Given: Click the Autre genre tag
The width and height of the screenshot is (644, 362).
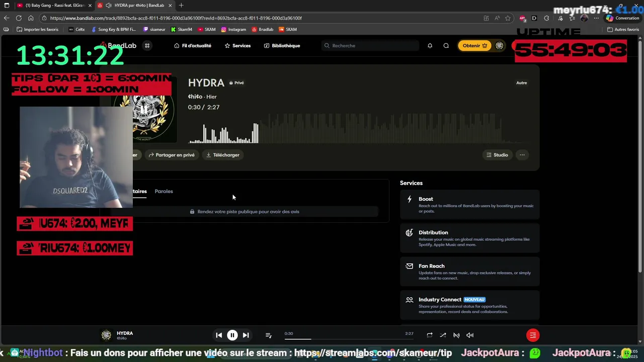Looking at the screenshot, I should click(522, 83).
